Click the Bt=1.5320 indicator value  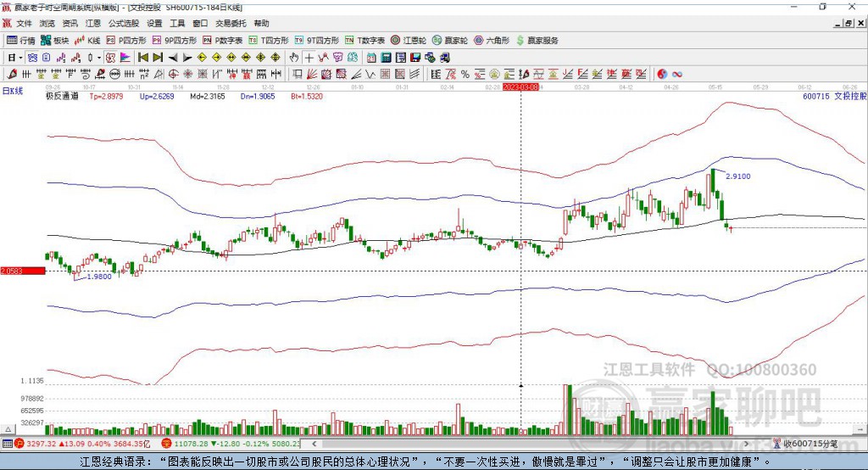coord(307,96)
